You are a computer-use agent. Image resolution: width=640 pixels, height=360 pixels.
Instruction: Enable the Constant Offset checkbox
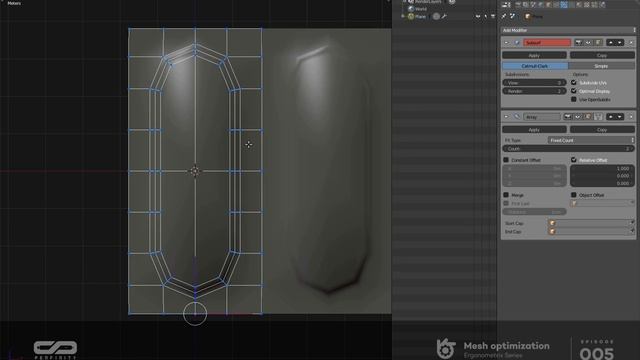pos(506,160)
